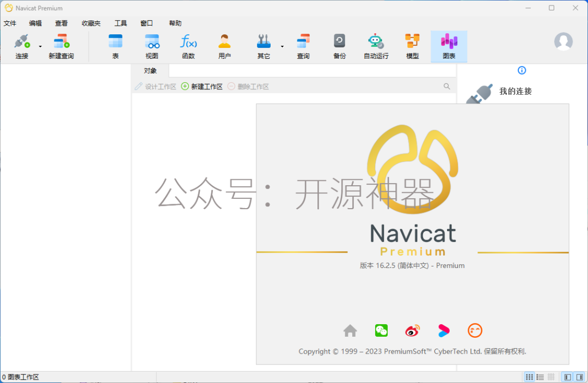The height and width of the screenshot is (383, 588).
Task: Click 设计工作区 button
Action: [x=156, y=87]
